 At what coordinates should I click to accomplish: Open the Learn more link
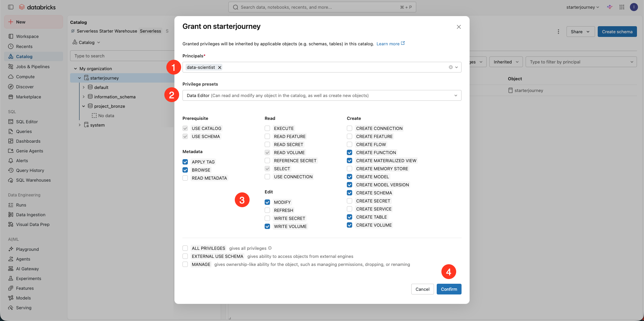390,44
